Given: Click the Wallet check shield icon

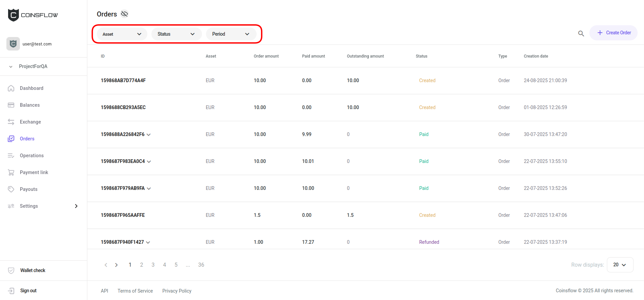Looking at the screenshot, I should pyautogui.click(x=11, y=270).
